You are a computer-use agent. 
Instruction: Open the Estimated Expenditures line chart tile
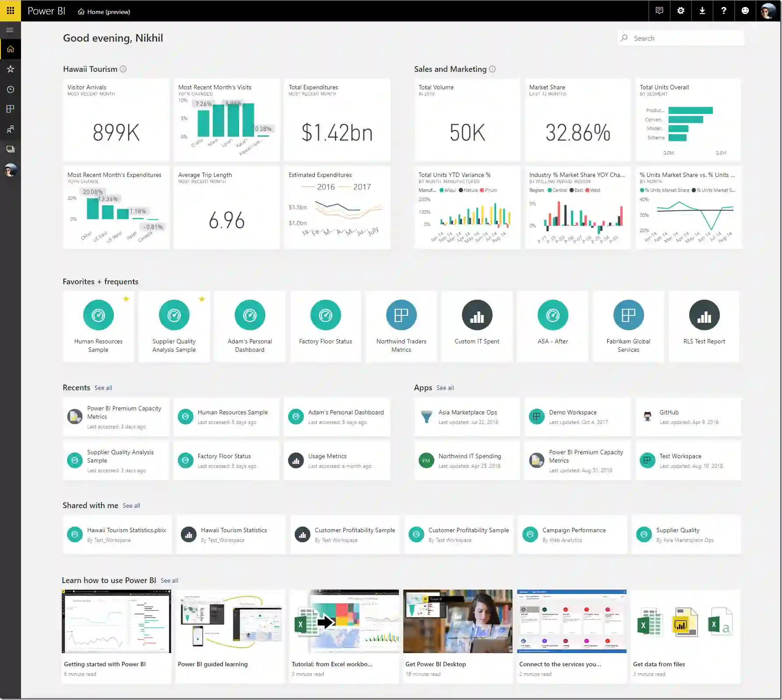(337, 208)
